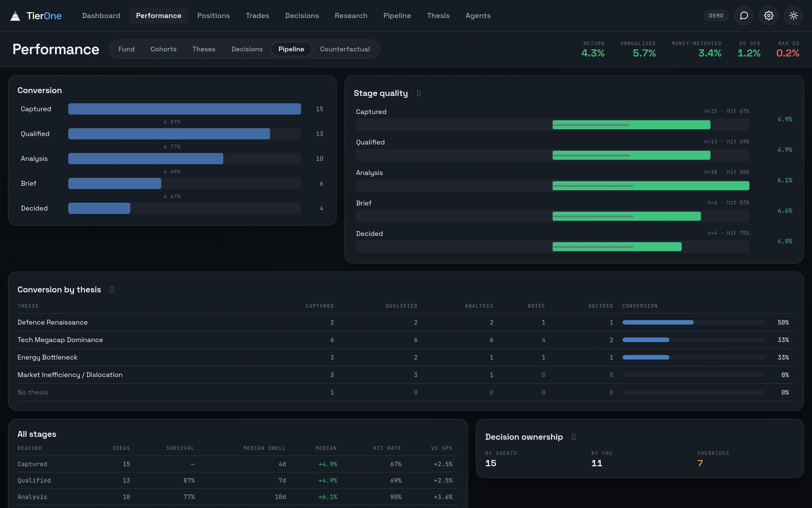Switch to the Counterfactual sub-tab
The image size is (812, 508).
[x=345, y=49]
